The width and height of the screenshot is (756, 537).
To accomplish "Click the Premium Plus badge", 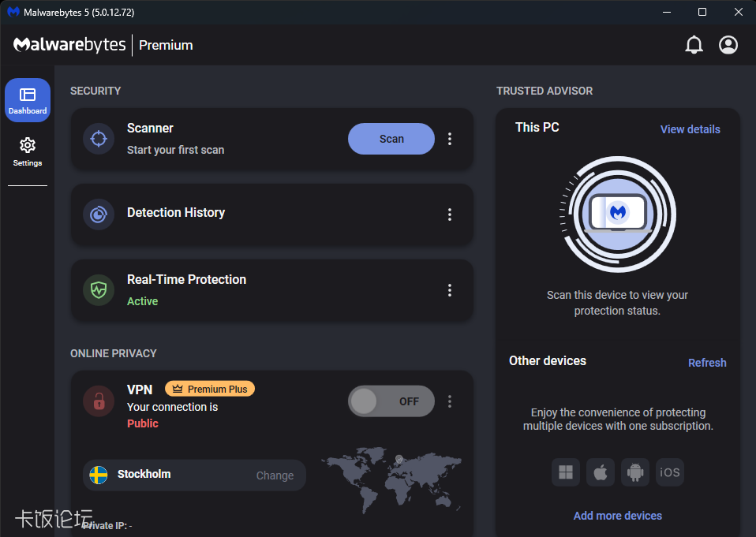I will coord(209,388).
